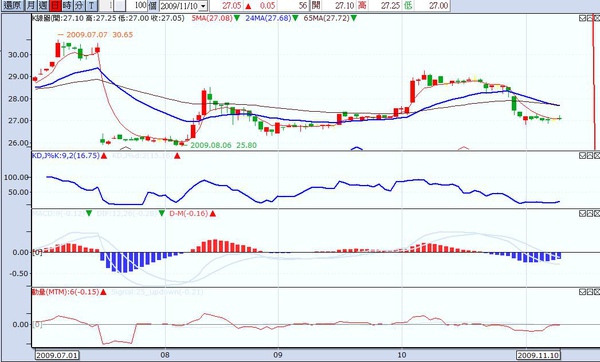Image resolution: width=600 pixels, height=362 pixels.
Task: Switch to weekly (週) chart period
Action: click(43, 5)
